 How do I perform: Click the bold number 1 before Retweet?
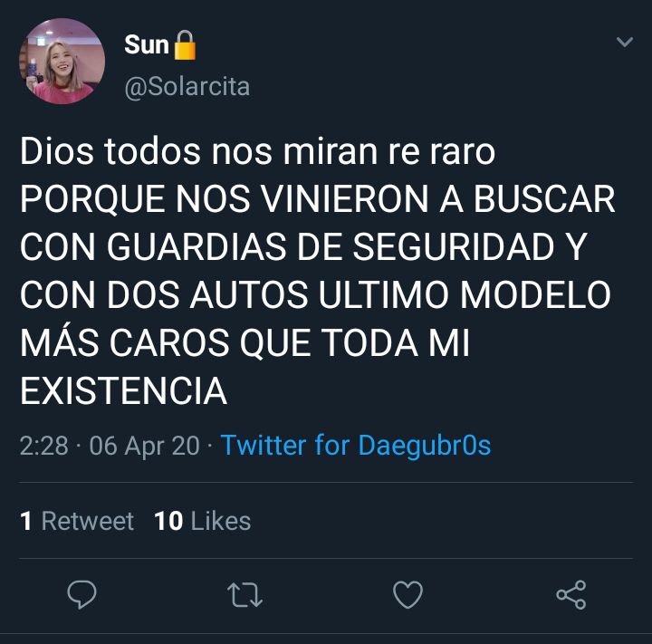click(x=26, y=521)
